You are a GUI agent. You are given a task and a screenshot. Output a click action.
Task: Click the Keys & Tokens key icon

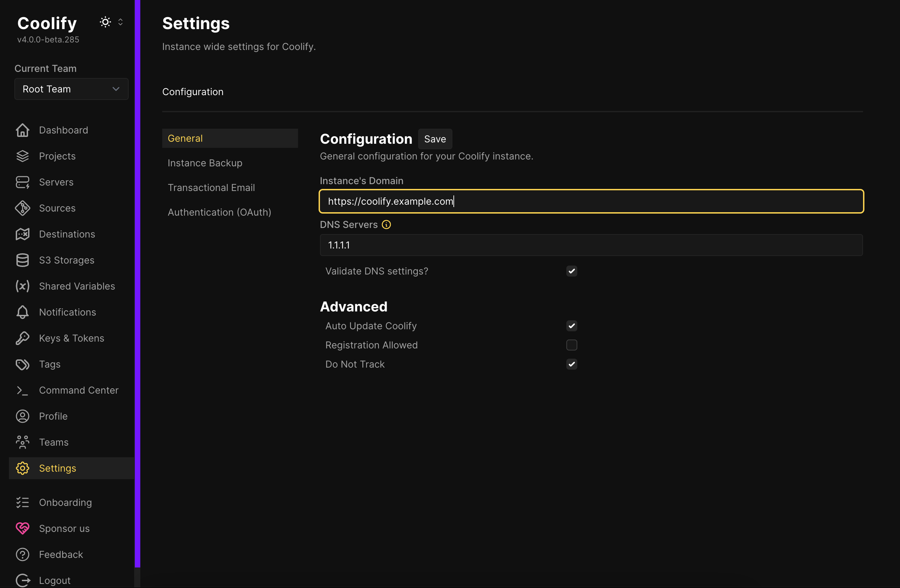(22, 338)
